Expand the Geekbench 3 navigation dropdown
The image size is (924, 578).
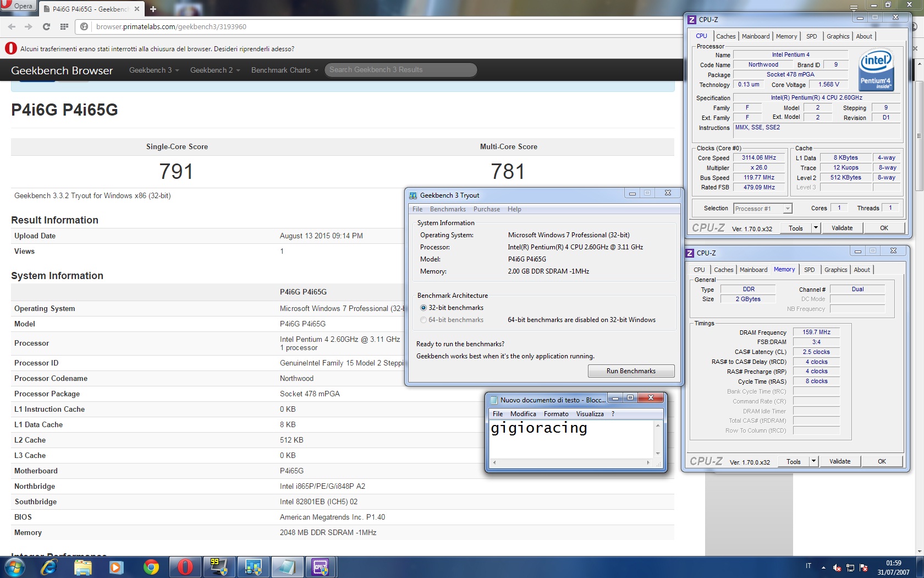pyautogui.click(x=154, y=70)
